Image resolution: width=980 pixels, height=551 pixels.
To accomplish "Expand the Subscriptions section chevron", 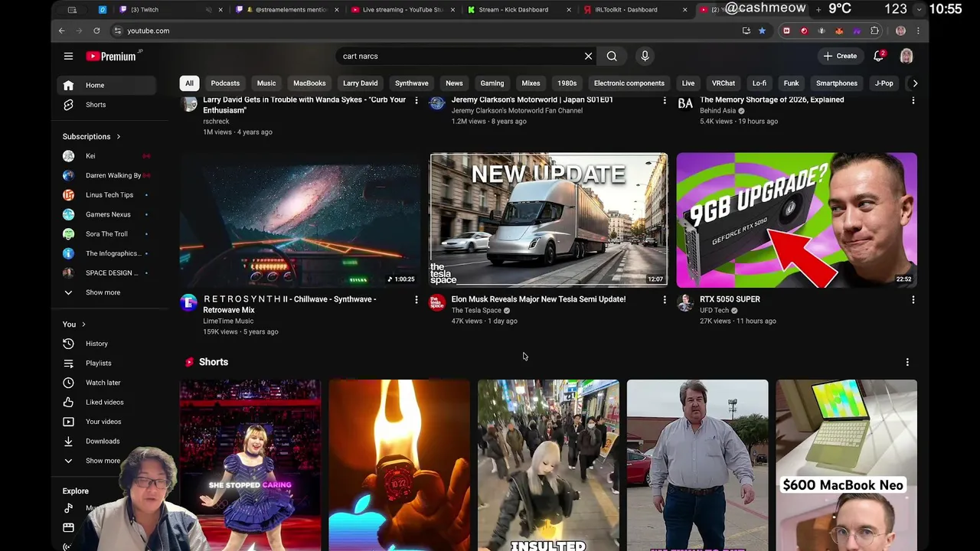I will tap(119, 137).
